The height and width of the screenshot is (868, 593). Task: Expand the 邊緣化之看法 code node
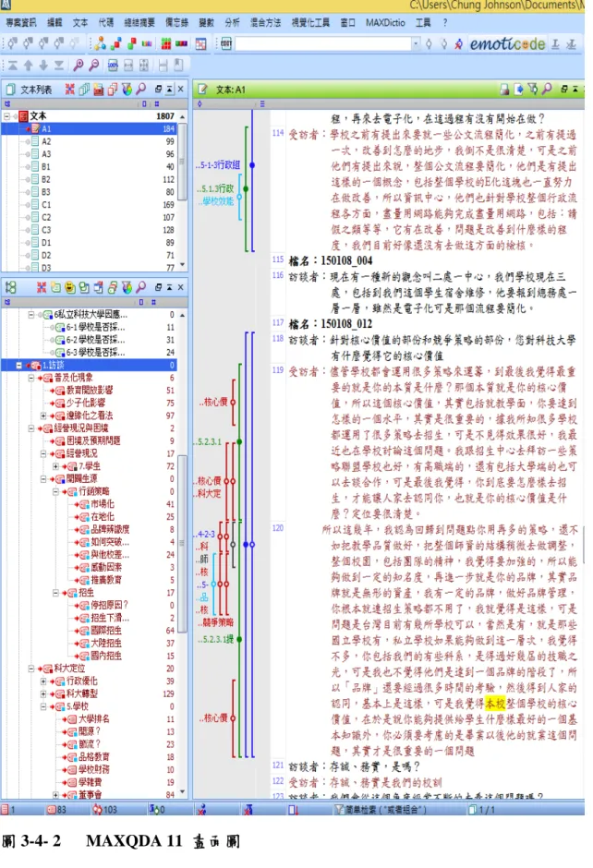tap(43, 416)
